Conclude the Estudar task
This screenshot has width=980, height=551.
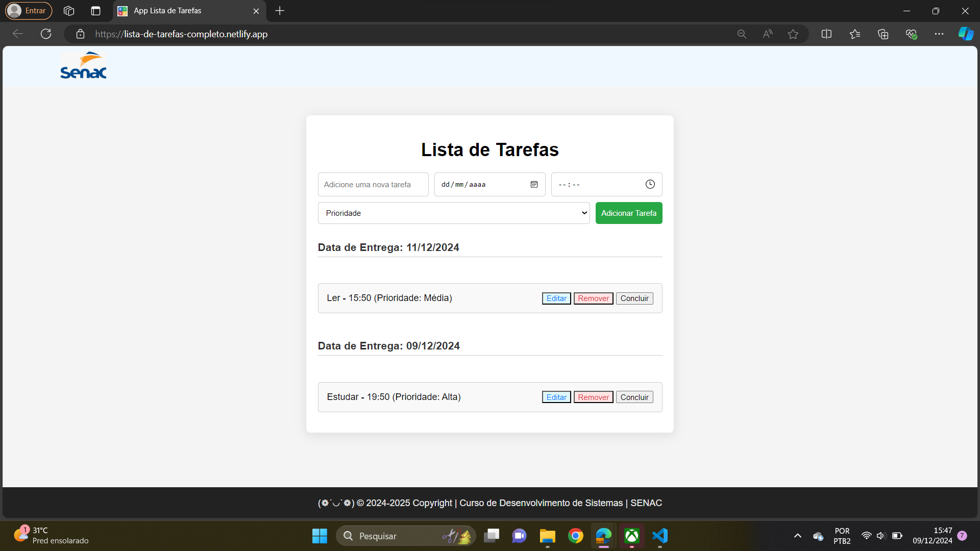pyautogui.click(x=634, y=397)
